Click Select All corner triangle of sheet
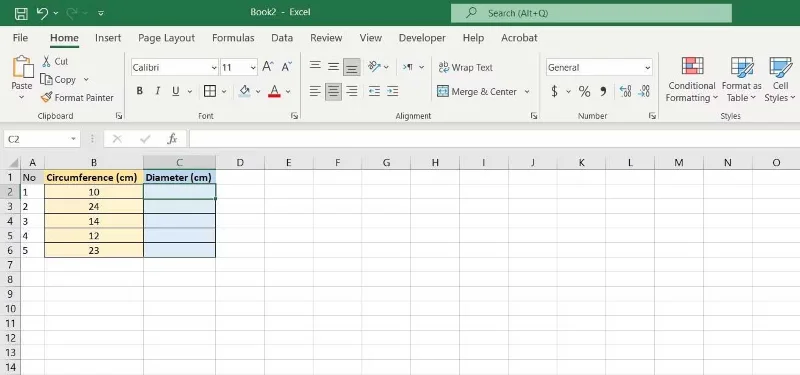The image size is (800, 375). pos(14,163)
